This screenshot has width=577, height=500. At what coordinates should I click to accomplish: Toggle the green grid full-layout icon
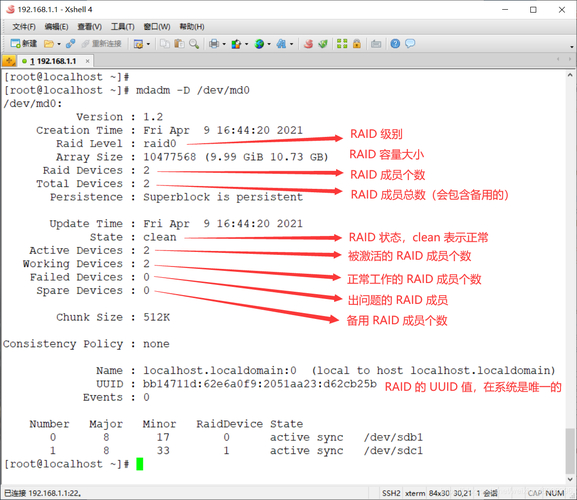point(342,44)
